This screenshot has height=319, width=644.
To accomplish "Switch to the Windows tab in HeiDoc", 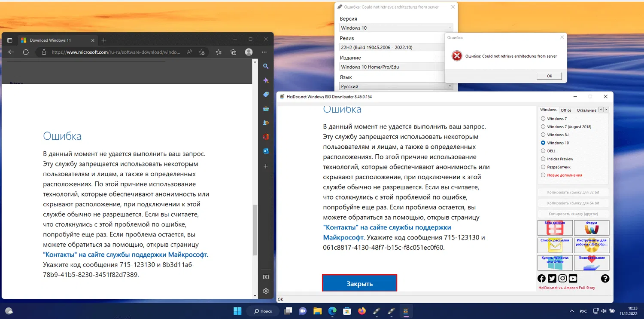I will (548, 110).
